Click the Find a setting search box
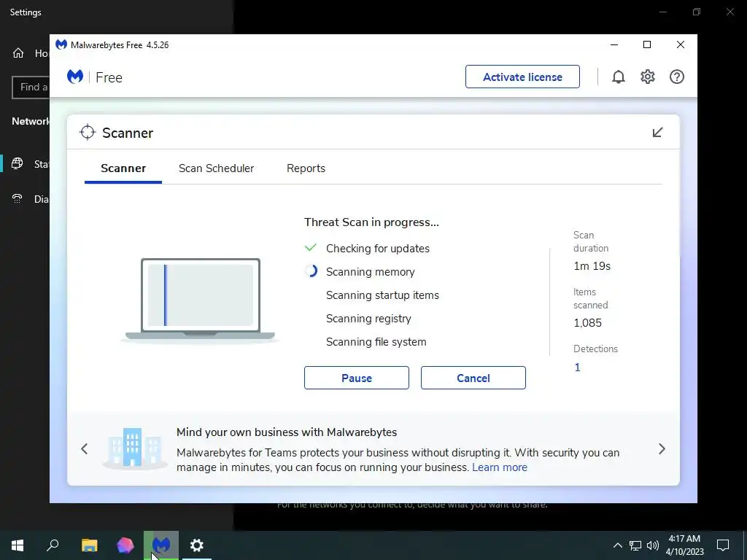The height and width of the screenshot is (560, 747). pyautogui.click(x=31, y=87)
